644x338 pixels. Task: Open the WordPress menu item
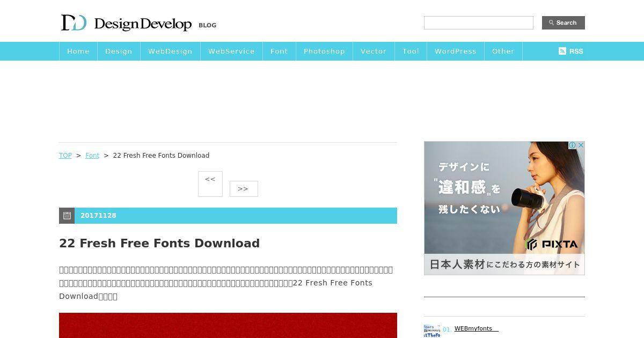tap(456, 51)
